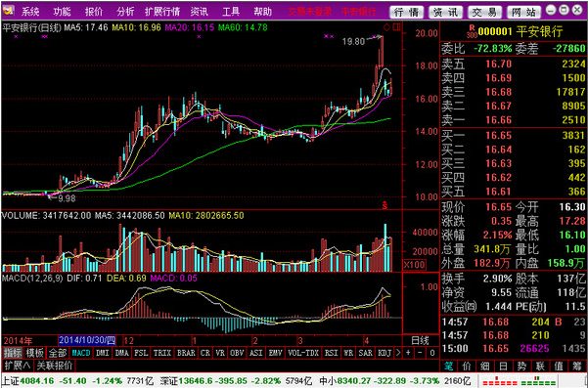
Task: Select the MACD indicator tab
Action: [x=81, y=353]
